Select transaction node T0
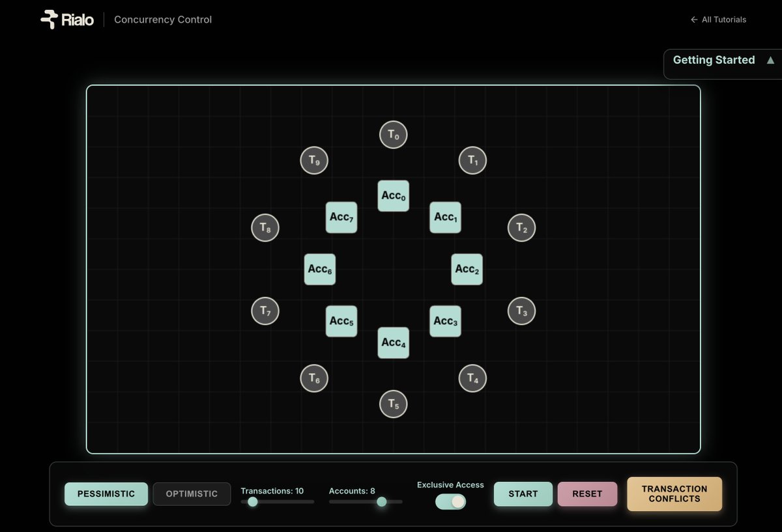Viewport: 782px width, 532px height. click(x=394, y=135)
